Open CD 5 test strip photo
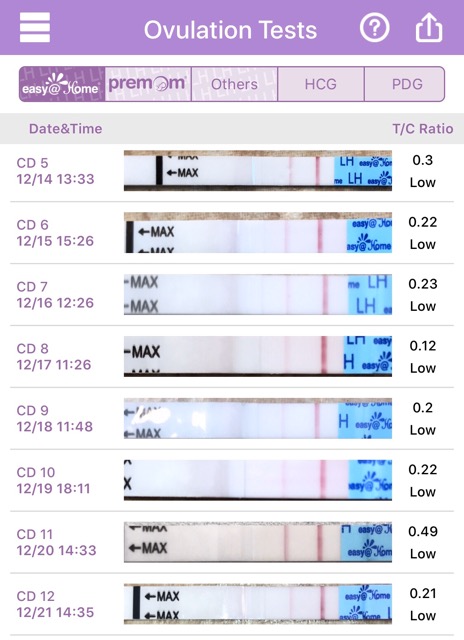The height and width of the screenshot is (640, 464). [258, 171]
